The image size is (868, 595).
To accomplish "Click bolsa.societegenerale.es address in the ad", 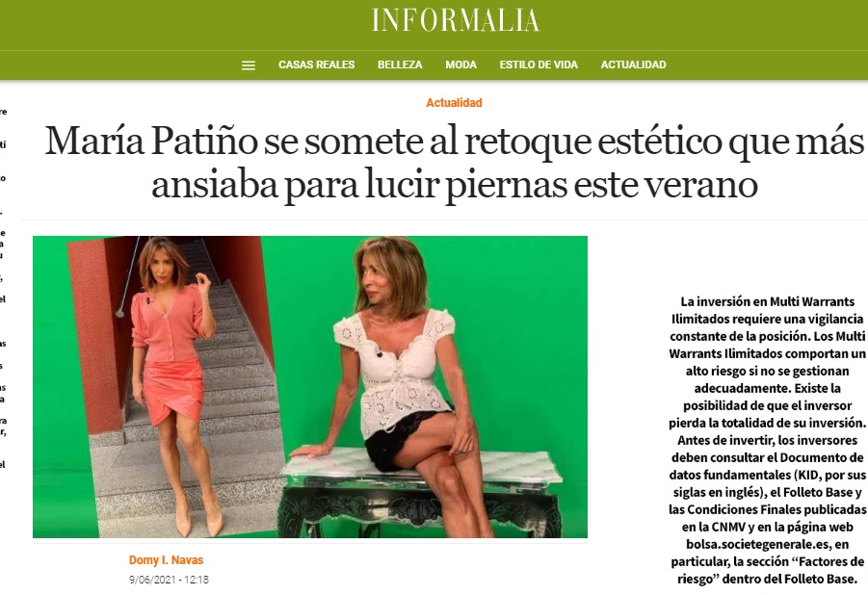I will (767, 544).
